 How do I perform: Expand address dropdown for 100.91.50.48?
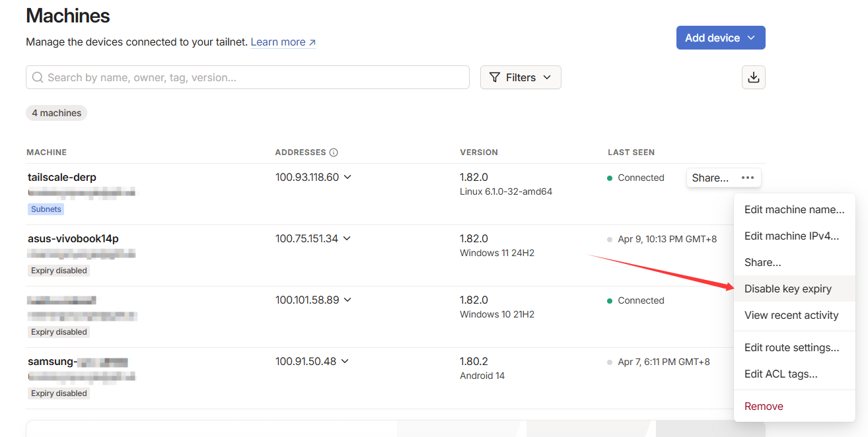click(345, 361)
